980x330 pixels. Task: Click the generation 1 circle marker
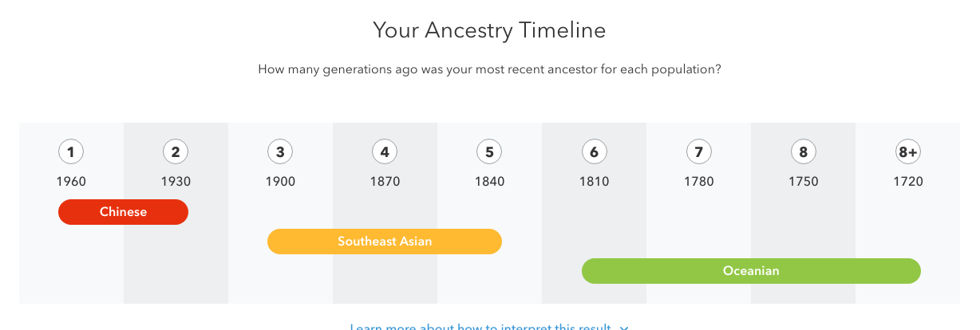(x=71, y=151)
